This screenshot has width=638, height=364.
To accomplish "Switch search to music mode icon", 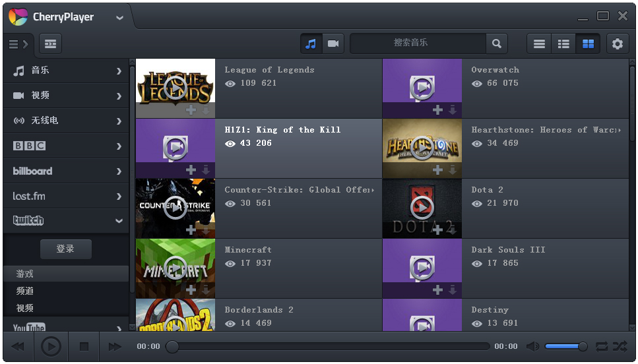I will point(311,44).
